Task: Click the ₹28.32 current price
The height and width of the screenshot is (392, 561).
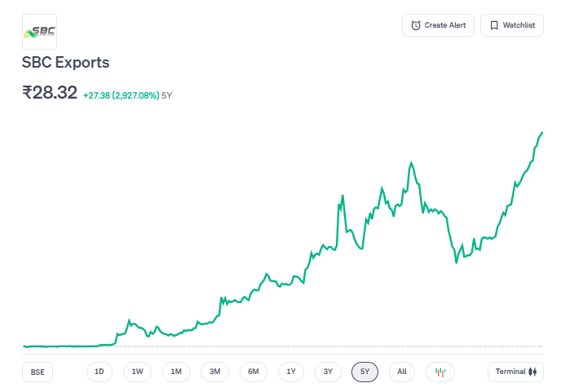Action: [50, 93]
